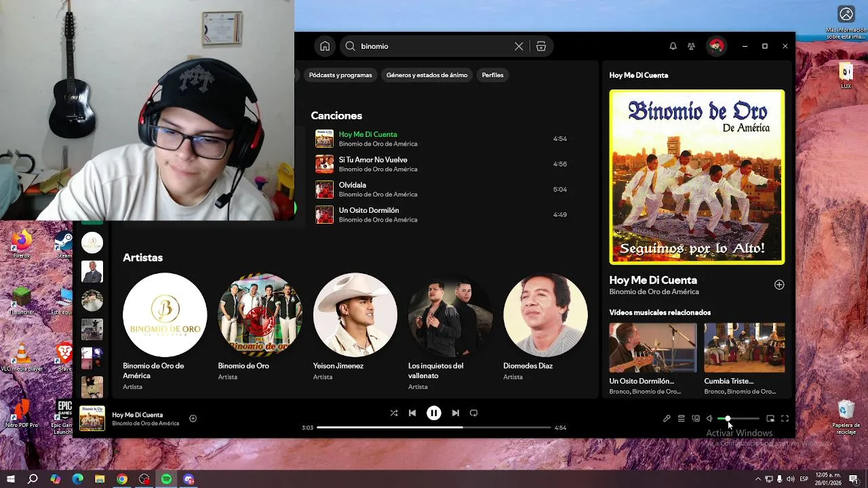The width and height of the screenshot is (868, 488).
Task: Open the first library playlist thumbnail in left rail
Action: [x=92, y=243]
